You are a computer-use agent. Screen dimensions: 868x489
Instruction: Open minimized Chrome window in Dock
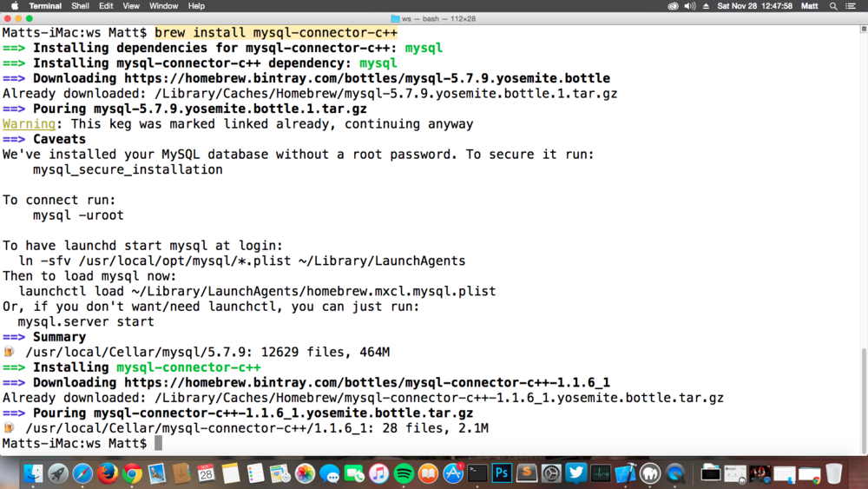coord(809,474)
